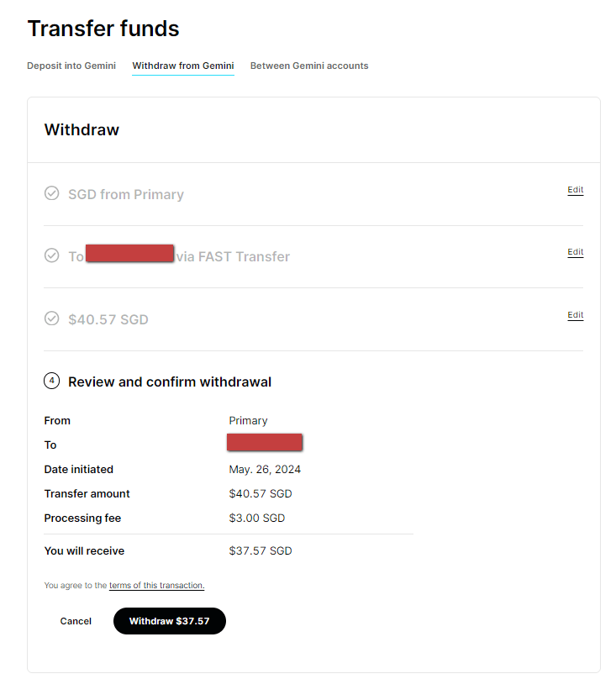Edit the $40.57 SGD amount step

[x=575, y=315]
